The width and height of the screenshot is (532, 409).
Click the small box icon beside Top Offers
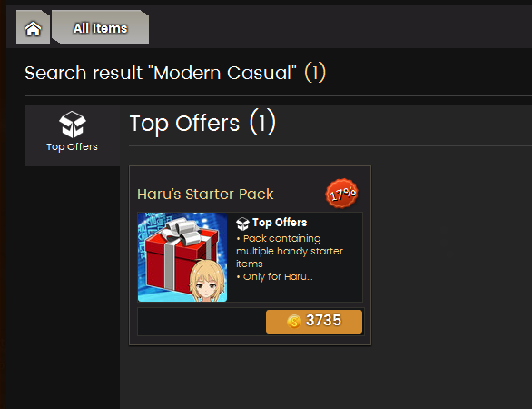click(x=242, y=224)
